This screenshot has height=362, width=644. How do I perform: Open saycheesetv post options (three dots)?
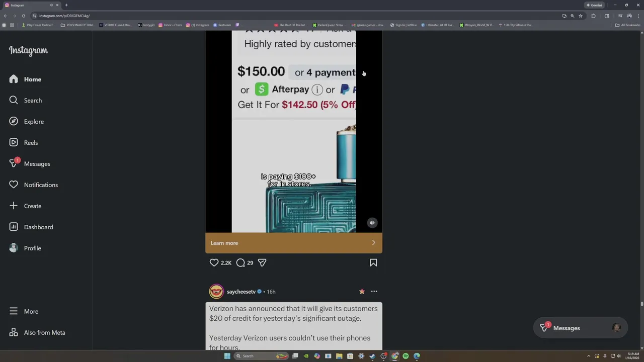374,291
